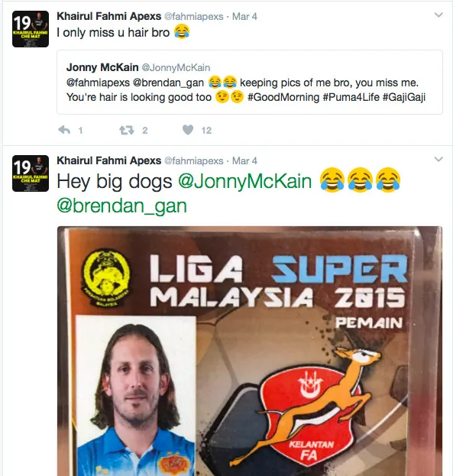453x476 pixels.
Task: Open the @brendan_gan mention in green
Action: pyautogui.click(x=121, y=206)
